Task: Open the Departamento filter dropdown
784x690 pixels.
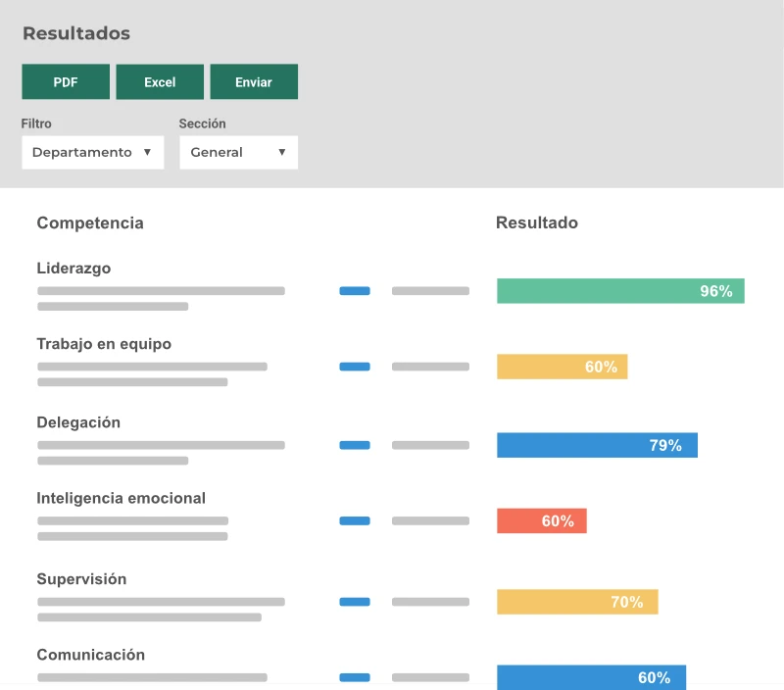Action: [x=92, y=152]
